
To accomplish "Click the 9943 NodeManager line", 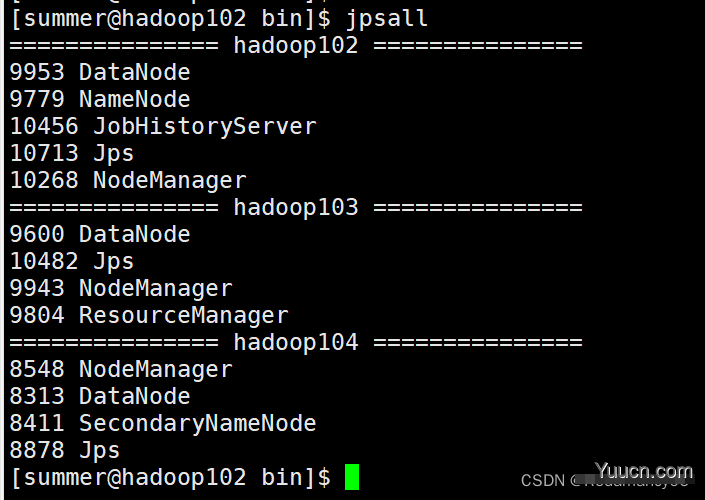I will pos(121,288).
